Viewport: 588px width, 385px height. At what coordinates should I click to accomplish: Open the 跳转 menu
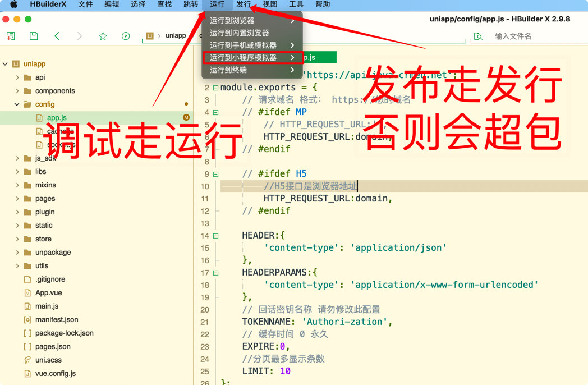(191, 4)
